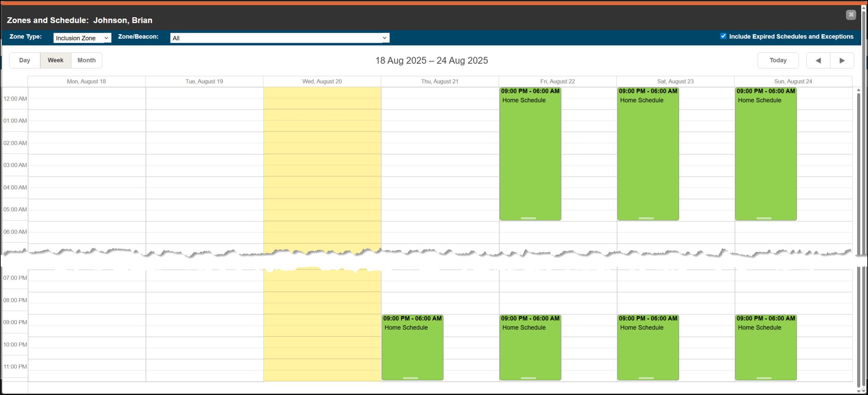Expand the Zone/Beacon All dropdown
Screen dimensions: 868x395
coord(280,38)
